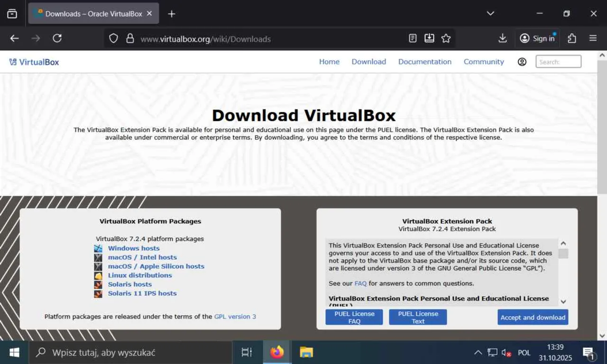The image size is (607, 364).
Task: Click the page scroll down arrow
Action: coord(602,336)
